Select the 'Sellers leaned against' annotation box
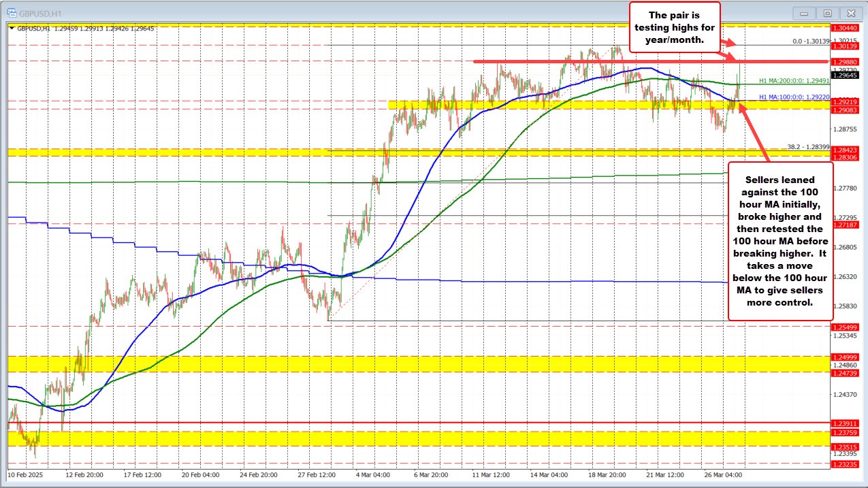 point(780,241)
